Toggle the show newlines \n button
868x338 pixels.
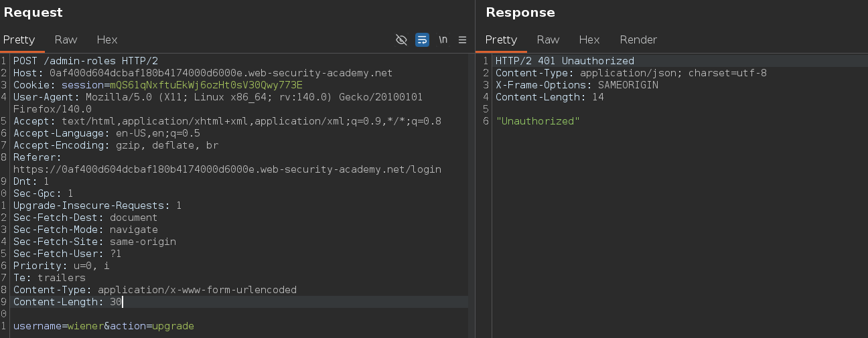(443, 39)
